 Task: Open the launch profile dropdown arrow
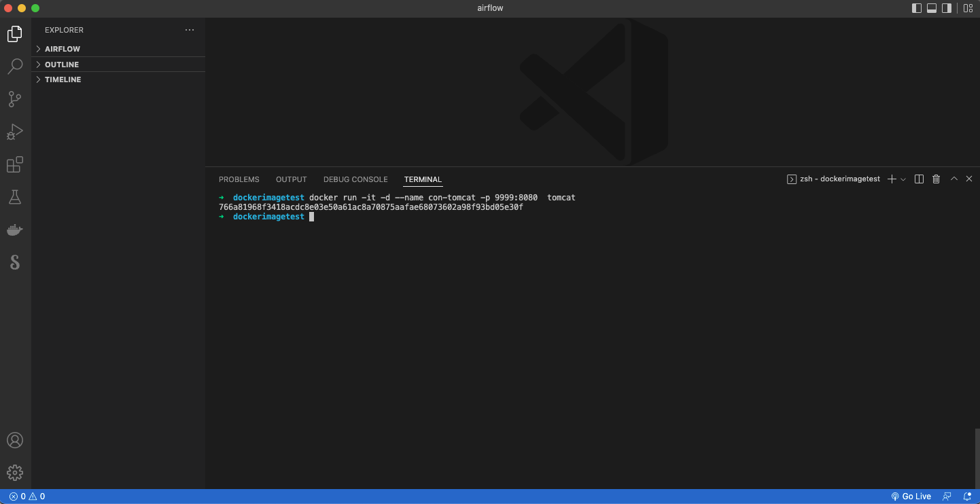[x=903, y=179]
